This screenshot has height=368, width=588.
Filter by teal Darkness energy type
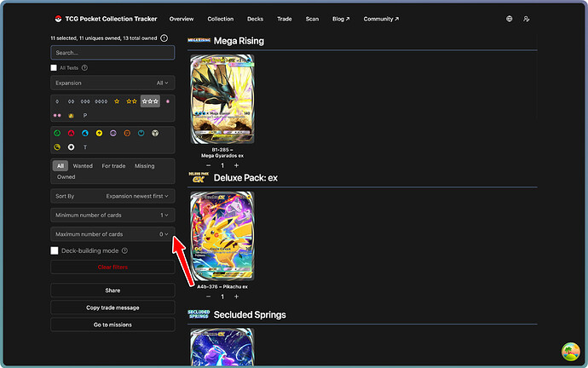141,133
